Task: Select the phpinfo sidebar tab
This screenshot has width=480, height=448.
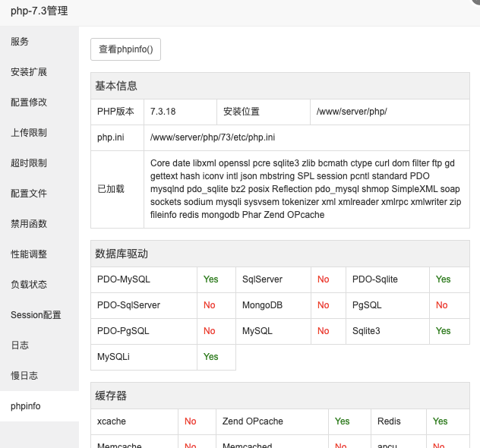Action: point(26,406)
